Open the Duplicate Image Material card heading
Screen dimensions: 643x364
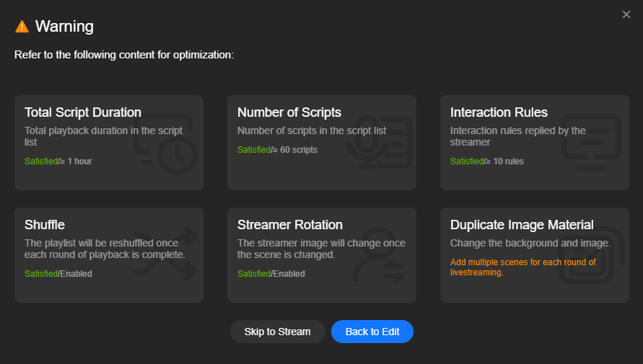tap(522, 225)
